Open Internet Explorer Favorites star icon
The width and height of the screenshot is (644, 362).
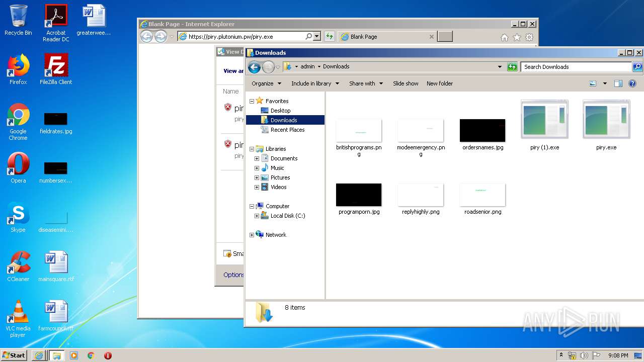[517, 37]
